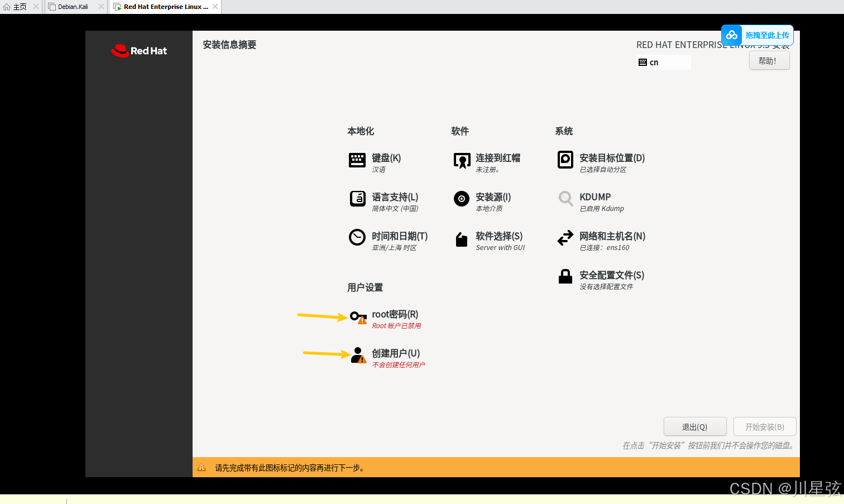
Task: Open root密码(R) label
Action: (x=395, y=314)
